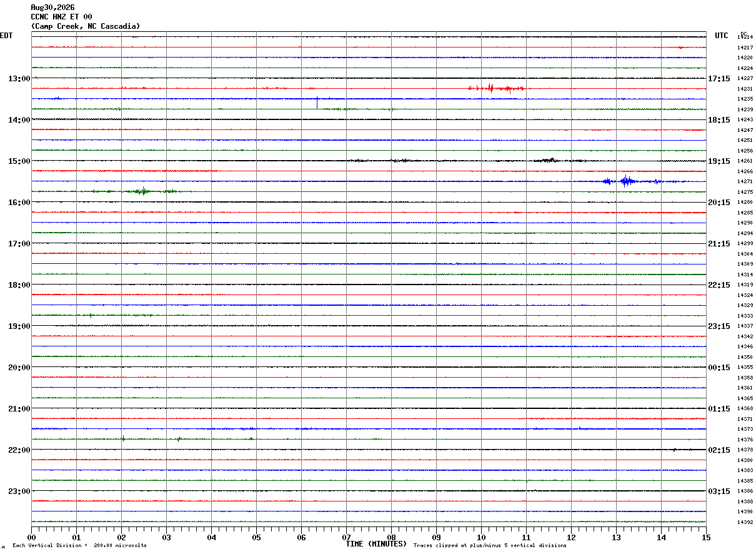The height and width of the screenshot is (554, 756).
Task: Click the red seismic burst near minute 10
Action: pyautogui.click(x=497, y=88)
